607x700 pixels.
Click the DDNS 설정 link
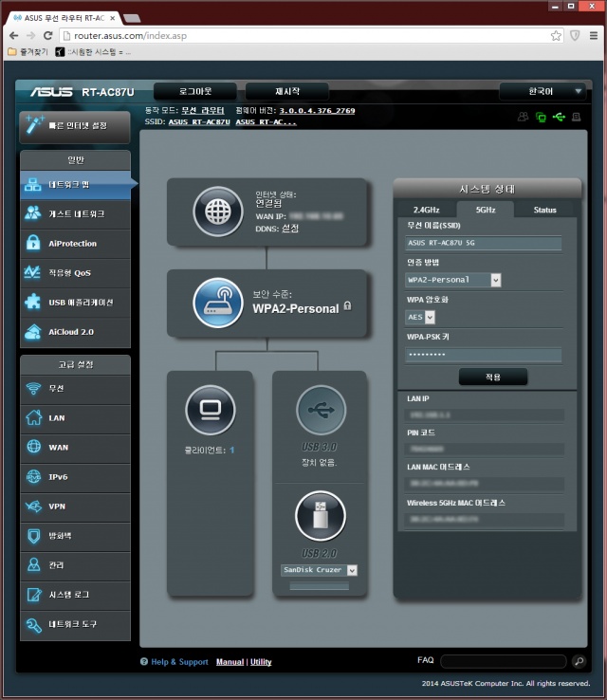click(290, 229)
